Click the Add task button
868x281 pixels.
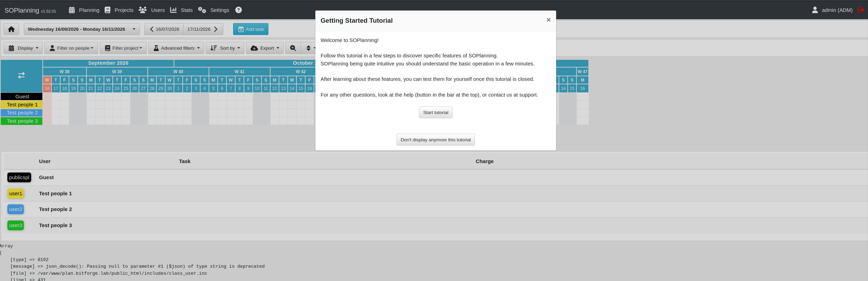pyautogui.click(x=251, y=29)
